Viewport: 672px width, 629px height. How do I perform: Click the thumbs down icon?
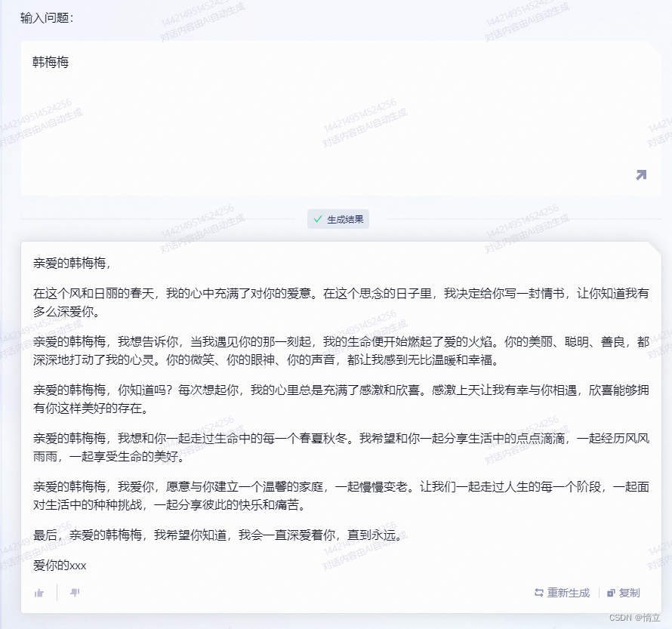(75, 593)
